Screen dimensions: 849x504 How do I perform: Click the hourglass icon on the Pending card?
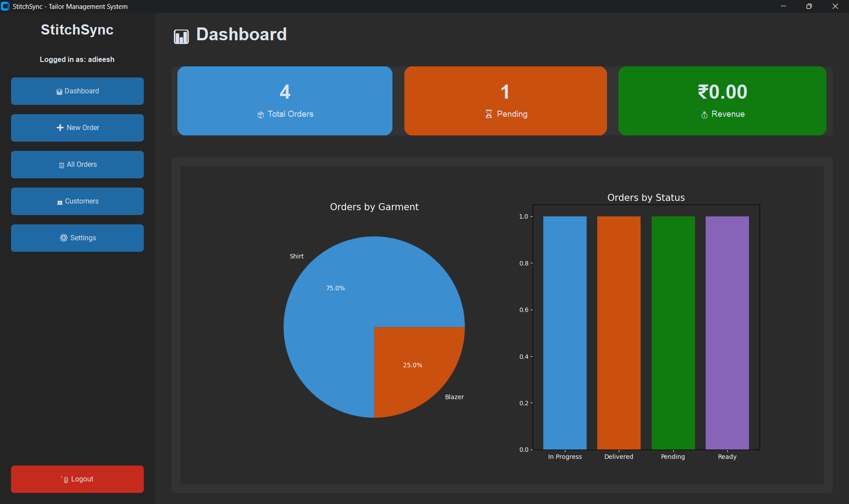coord(488,114)
